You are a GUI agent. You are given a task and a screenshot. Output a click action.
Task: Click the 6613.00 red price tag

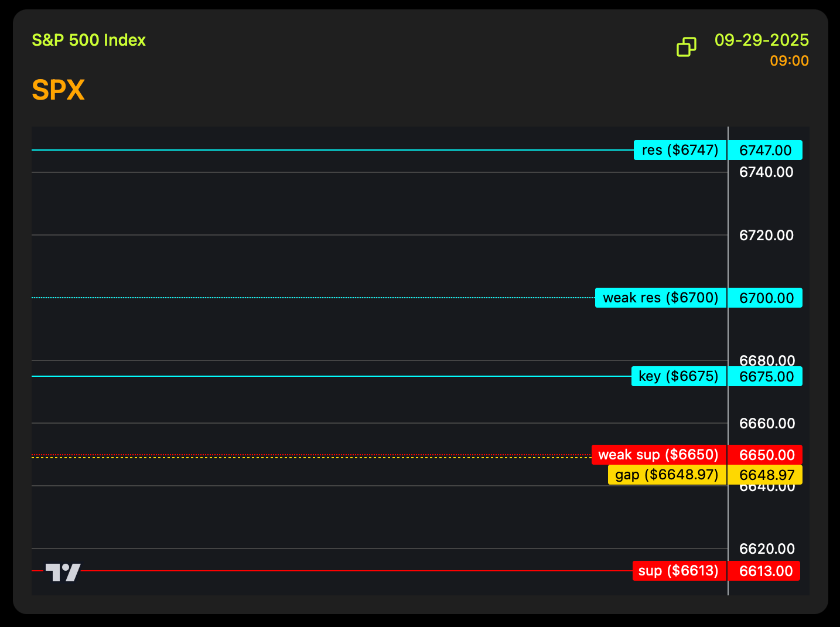[x=765, y=571]
